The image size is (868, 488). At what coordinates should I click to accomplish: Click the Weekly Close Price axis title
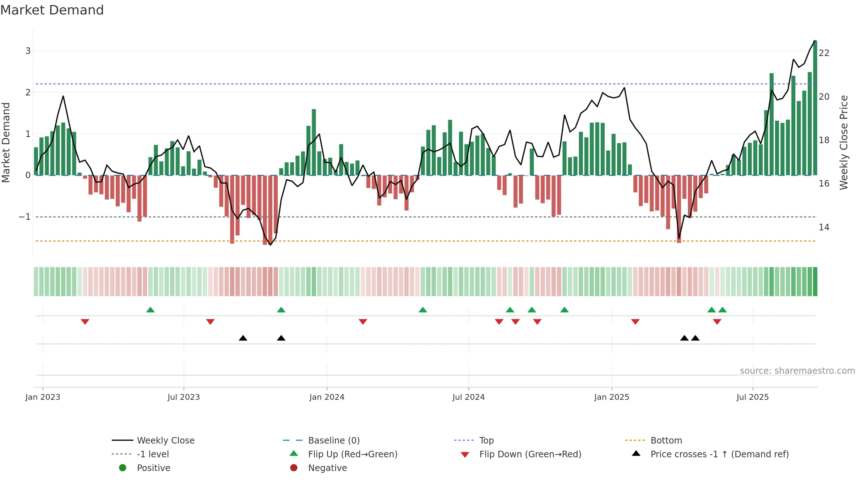[844, 142]
